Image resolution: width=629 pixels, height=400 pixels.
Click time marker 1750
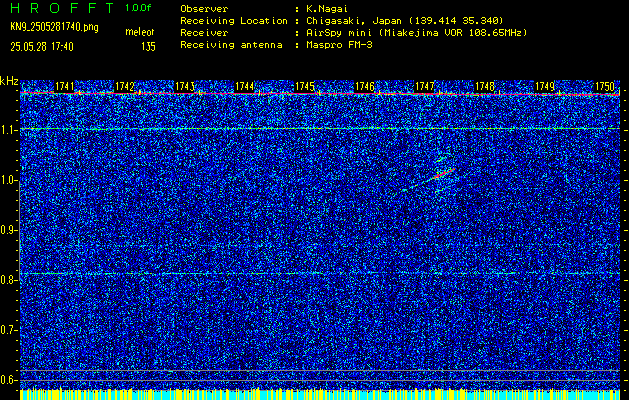tap(605, 86)
